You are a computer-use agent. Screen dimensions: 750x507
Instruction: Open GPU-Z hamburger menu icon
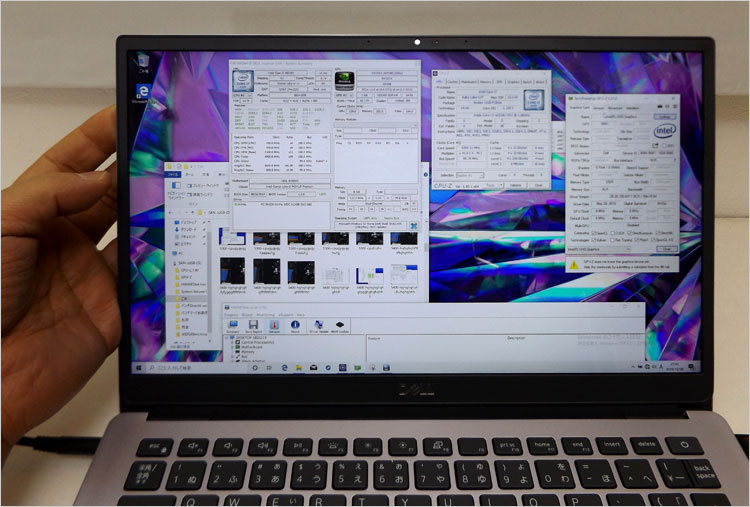coord(674,106)
